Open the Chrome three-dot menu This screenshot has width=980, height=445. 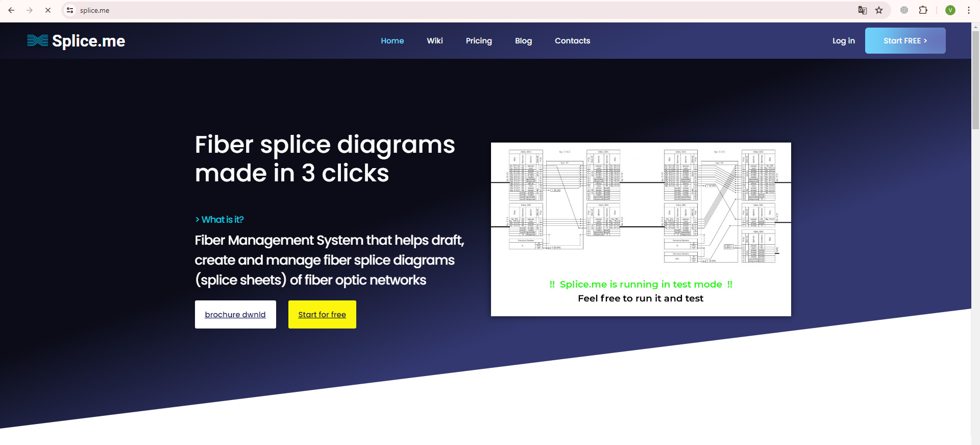[968, 10]
